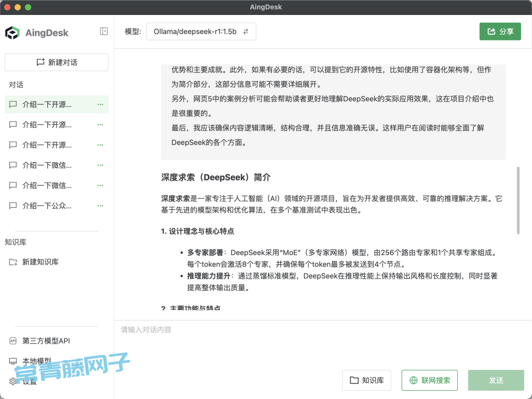
Task: Click the chat message input field
Action: pyautogui.click(x=323, y=343)
